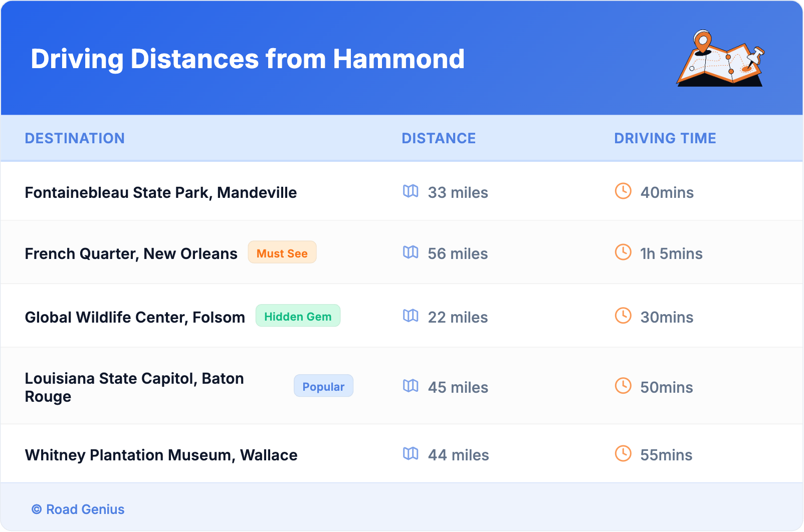Click the map icon beside 56 miles
Image resolution: width=804 pixels, height=532 pixels.
[411, 252]
